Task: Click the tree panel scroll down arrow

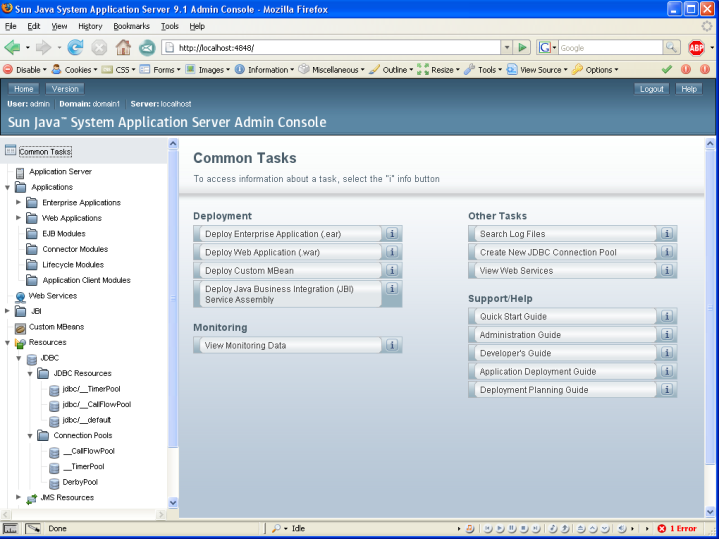Action: (173, 502)
